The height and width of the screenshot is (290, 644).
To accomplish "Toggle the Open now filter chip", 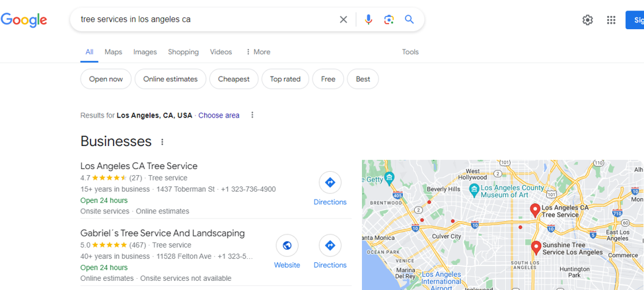I will 106,79.
